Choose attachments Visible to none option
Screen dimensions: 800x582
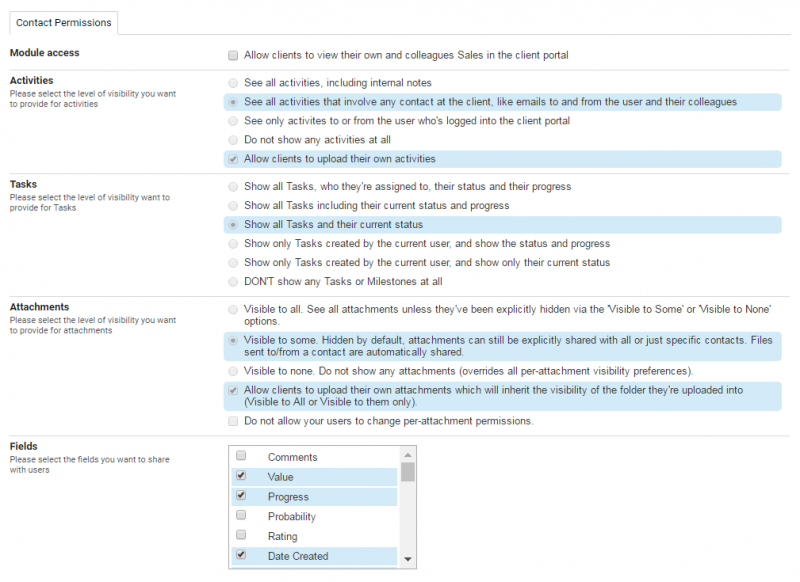pyautogui.click(x=233, y=371)
